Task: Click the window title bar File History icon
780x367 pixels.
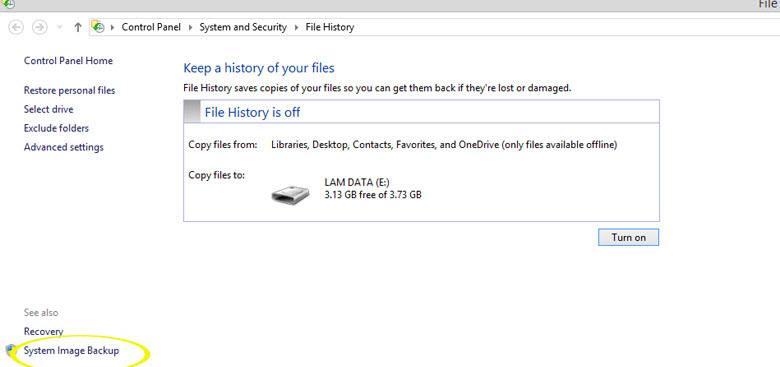Action: (8, 3)
